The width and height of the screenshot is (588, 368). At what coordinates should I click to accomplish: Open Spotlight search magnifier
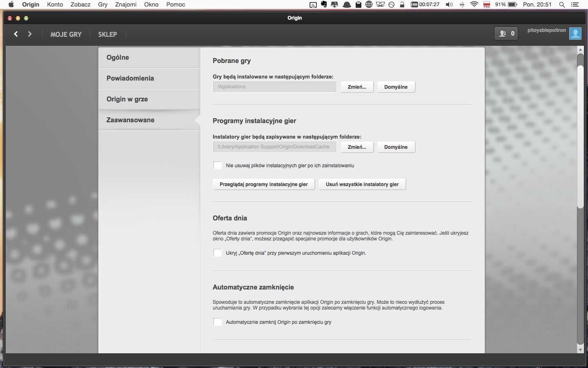tap(562, 4)
